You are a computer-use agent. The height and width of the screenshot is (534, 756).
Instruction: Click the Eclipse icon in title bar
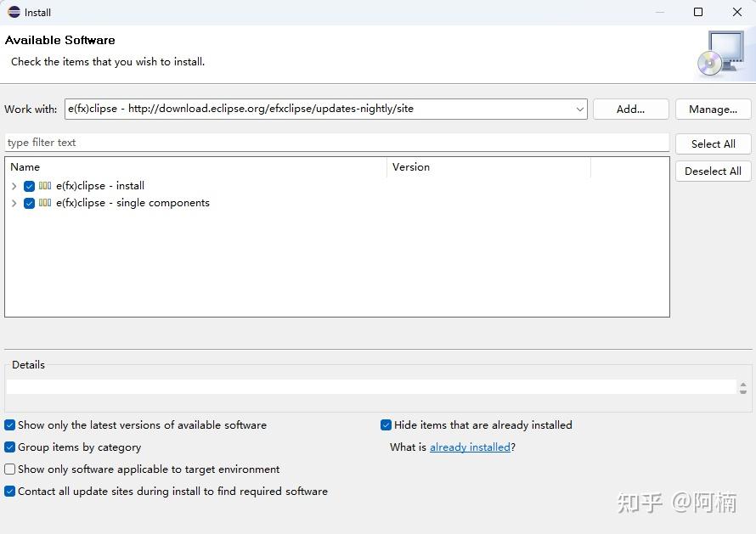(x=14, y=12)
